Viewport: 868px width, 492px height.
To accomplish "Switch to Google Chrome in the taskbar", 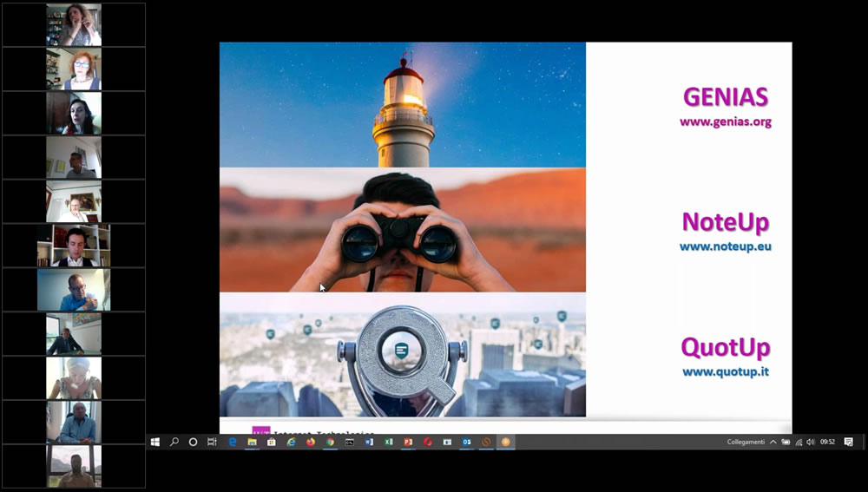I will [330, 442].
